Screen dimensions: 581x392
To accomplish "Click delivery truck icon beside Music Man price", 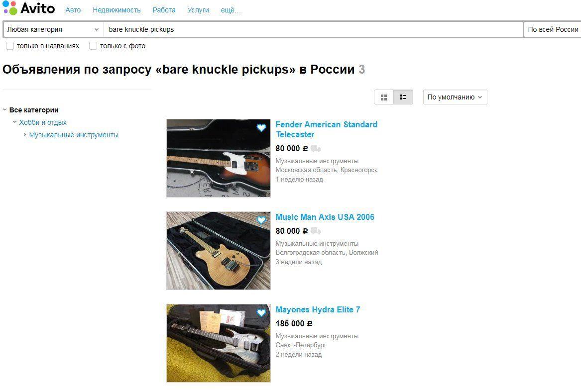I will click(316, 231).
